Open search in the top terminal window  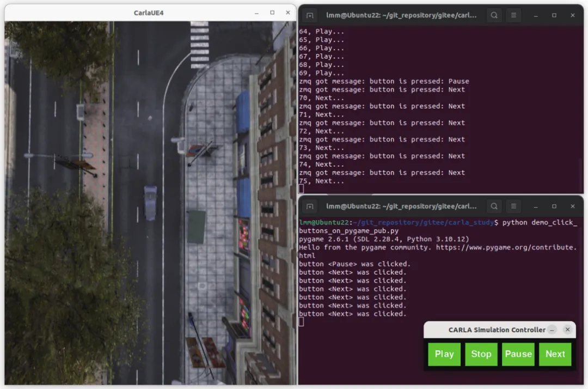494,15
